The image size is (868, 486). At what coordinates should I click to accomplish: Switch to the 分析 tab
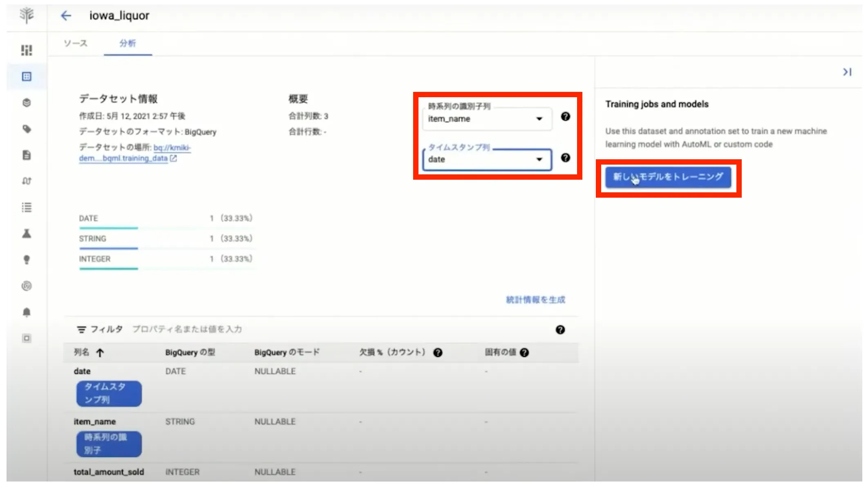coord(128,43)
